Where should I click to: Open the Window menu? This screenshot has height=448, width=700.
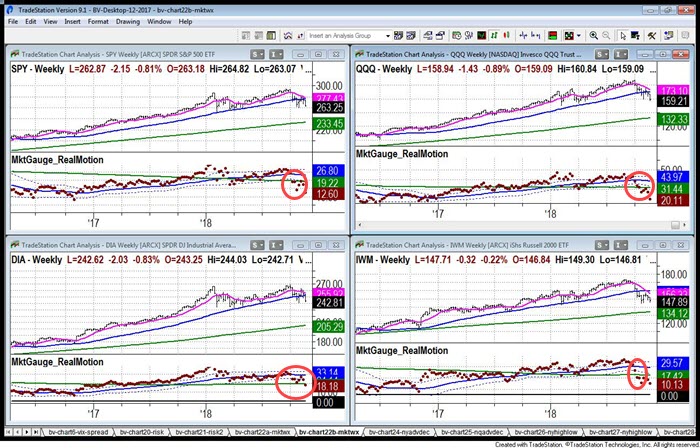(159, 21)
